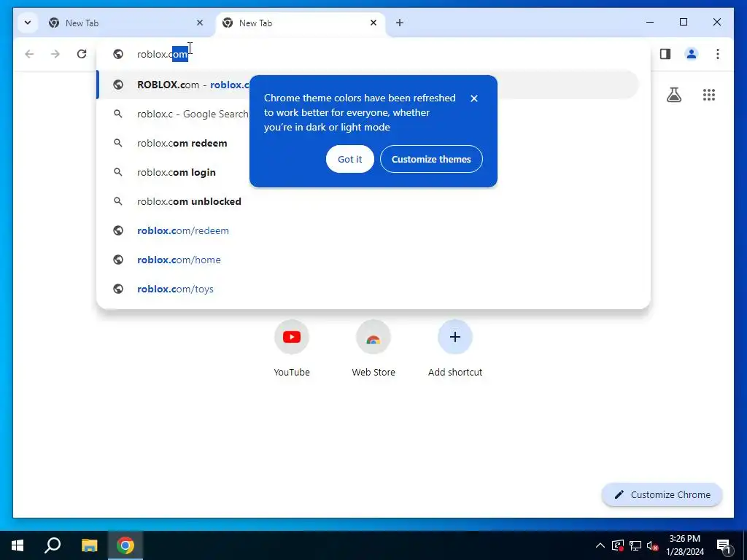Close the first New Tab
This screenshot has height=560, width=747.
[200, 23]
